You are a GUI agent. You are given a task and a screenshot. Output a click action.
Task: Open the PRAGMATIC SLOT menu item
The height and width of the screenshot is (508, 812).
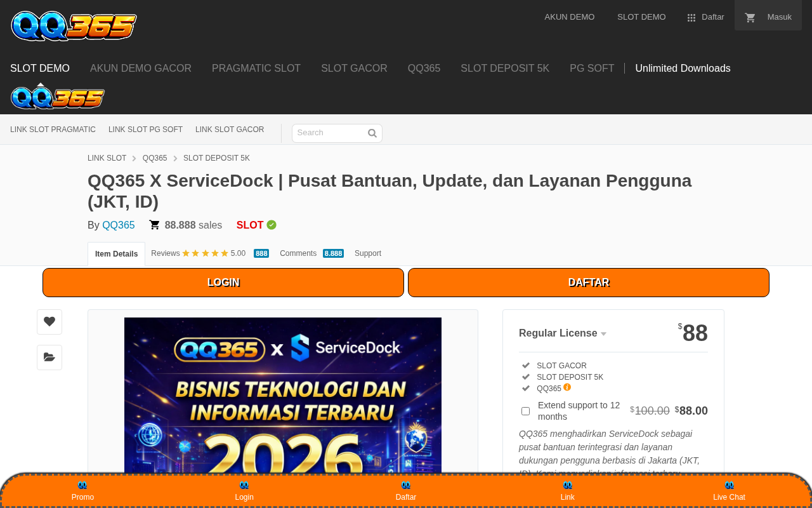pos(256,68)
